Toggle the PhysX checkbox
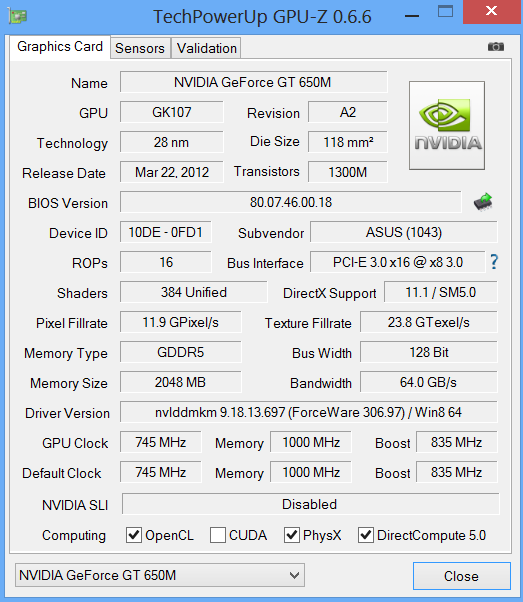Screen dimensions: 523x602 [x=292, y=535]
